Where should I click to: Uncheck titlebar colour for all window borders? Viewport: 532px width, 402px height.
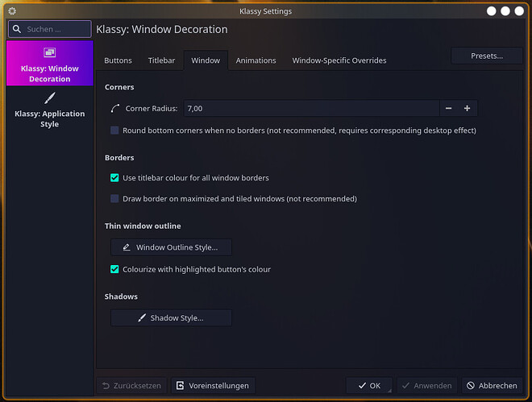point(115,177)
